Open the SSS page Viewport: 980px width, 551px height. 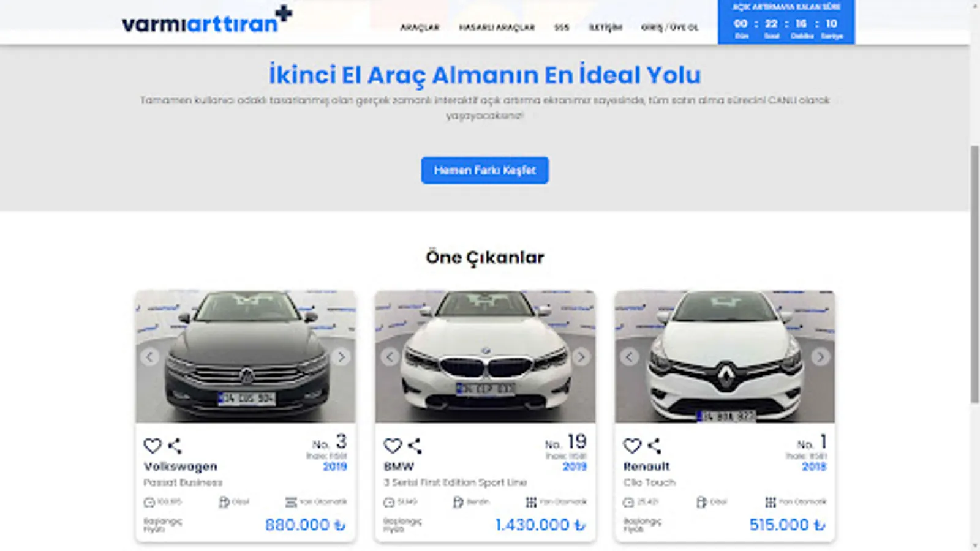(562, 28)
